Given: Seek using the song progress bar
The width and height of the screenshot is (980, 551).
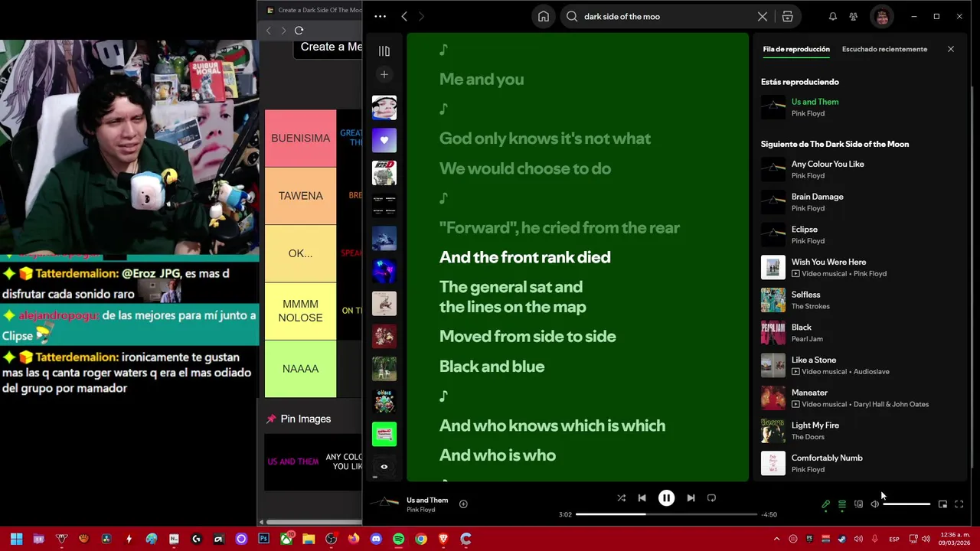Looking at the screenshot, I should pos(666,514).
